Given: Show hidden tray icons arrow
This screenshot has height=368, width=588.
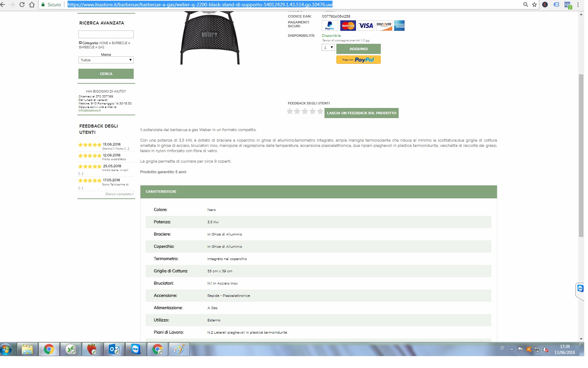Looking at the screenshot, I should tap(512, 349).
